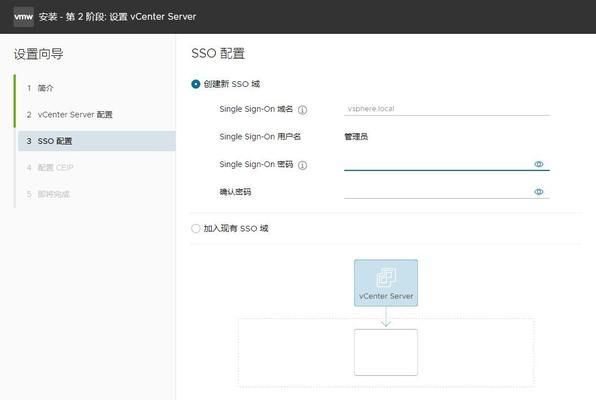Go to step 2 vCenter Server 配置
Viewport: 596px width, 400px height.
pyautogui.click(x=70, y=114)
